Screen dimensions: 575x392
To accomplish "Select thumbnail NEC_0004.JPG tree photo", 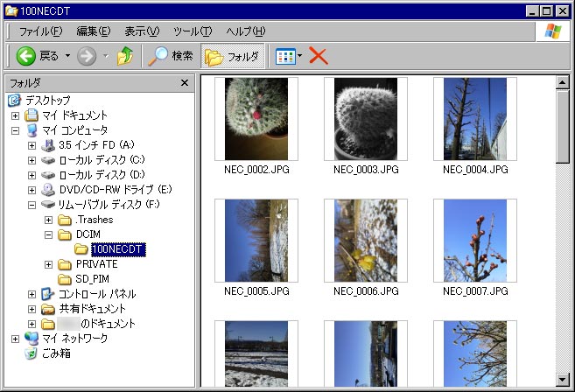I will click(475, 119).
